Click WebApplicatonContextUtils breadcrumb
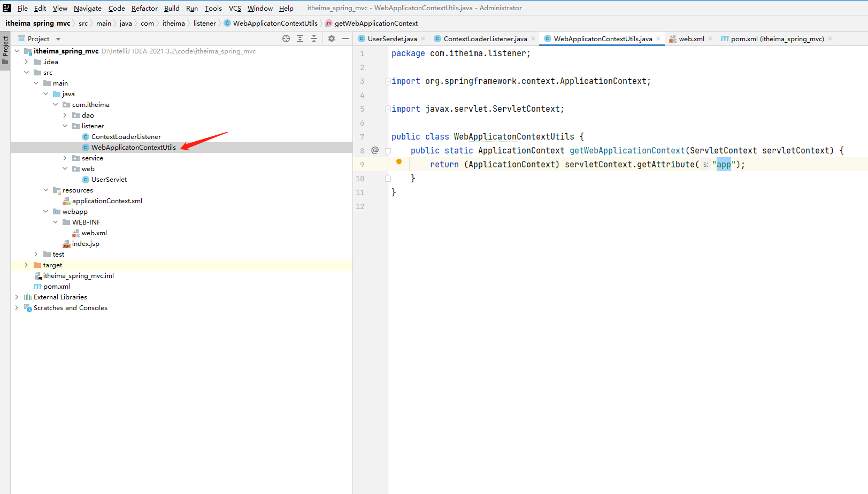This screenshot has height=494, width=868. coord(275,23)
